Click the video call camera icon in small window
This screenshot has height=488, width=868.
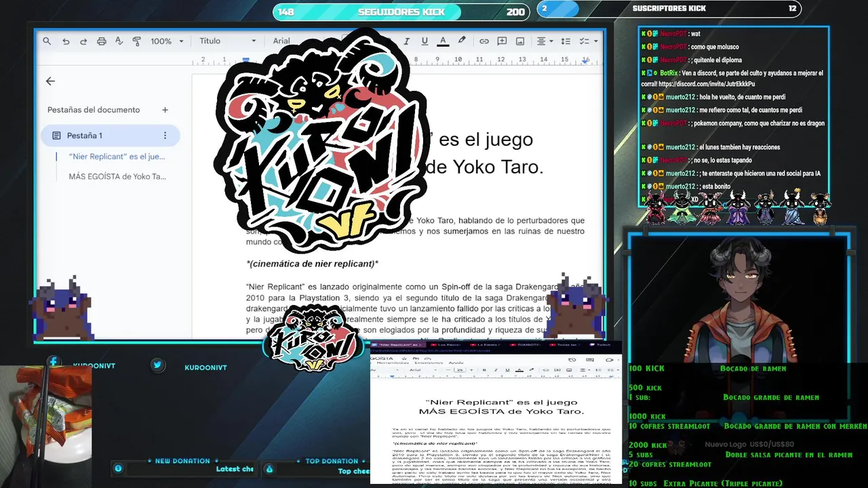610,360
